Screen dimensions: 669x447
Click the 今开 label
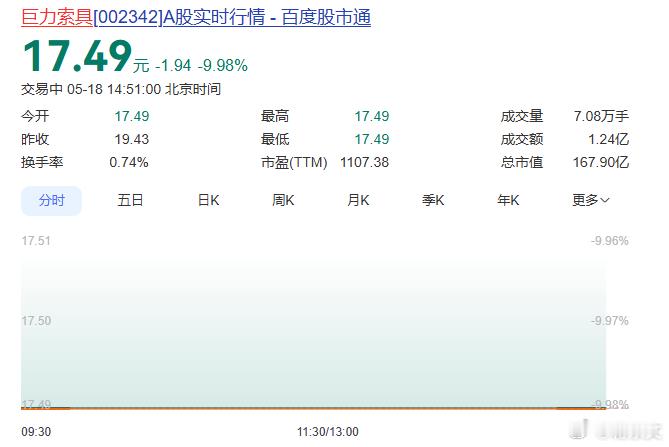click(35, 116)
